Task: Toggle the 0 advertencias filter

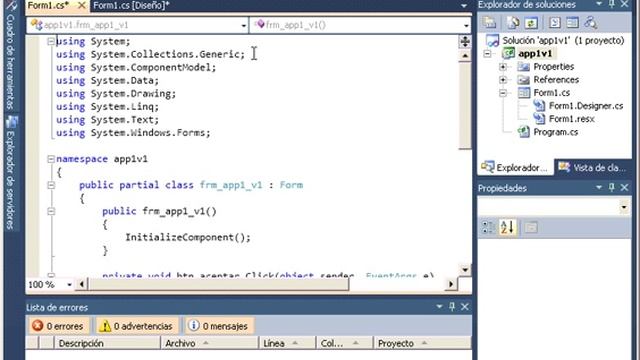Action: [137, 326]
